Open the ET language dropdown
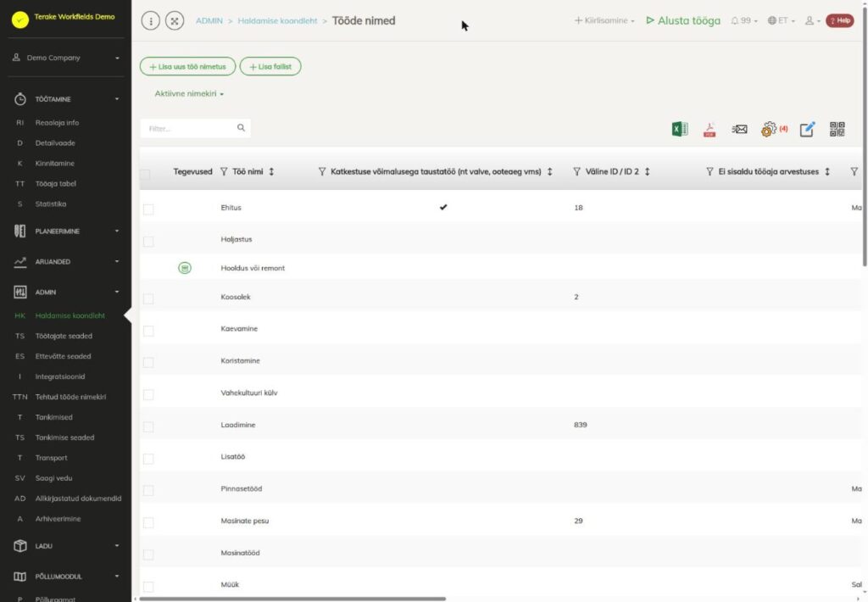The height and width of the screenshot is (602, 868). tap(781, 20)
